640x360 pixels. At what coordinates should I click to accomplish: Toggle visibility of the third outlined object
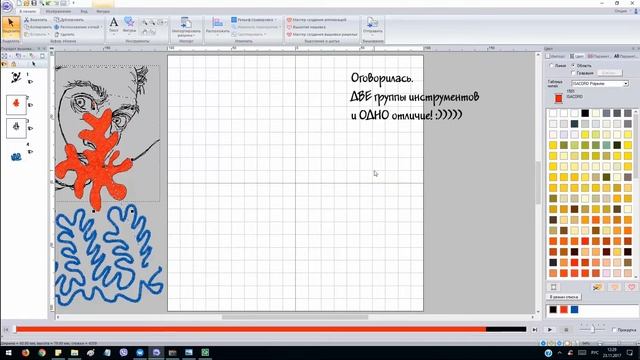click(30, 128)
